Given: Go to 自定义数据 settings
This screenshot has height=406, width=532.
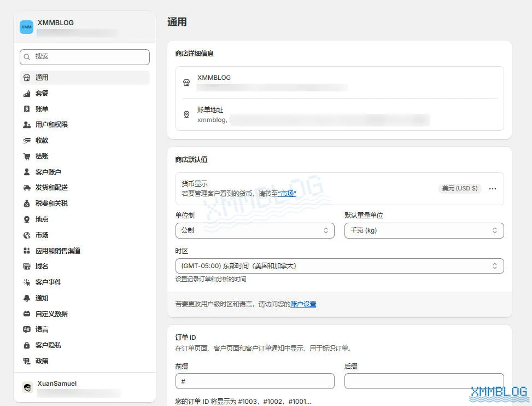Looking at the screenshot, I should [85, 314].
